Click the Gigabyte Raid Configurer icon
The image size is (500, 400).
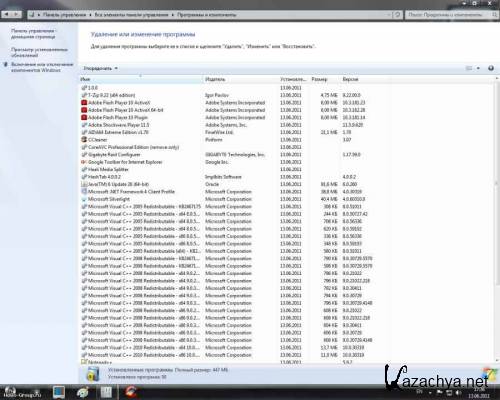[x=84, y=155]
